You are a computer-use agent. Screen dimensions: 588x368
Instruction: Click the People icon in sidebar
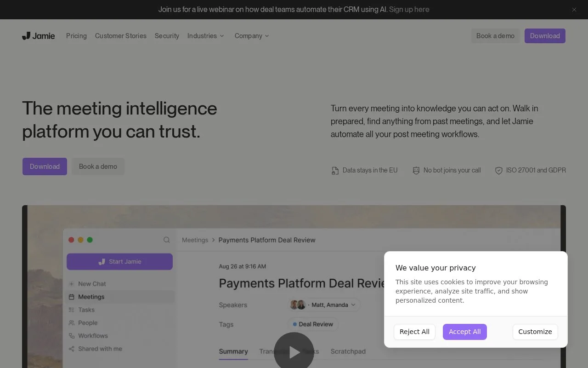click(x=72, y=323)
